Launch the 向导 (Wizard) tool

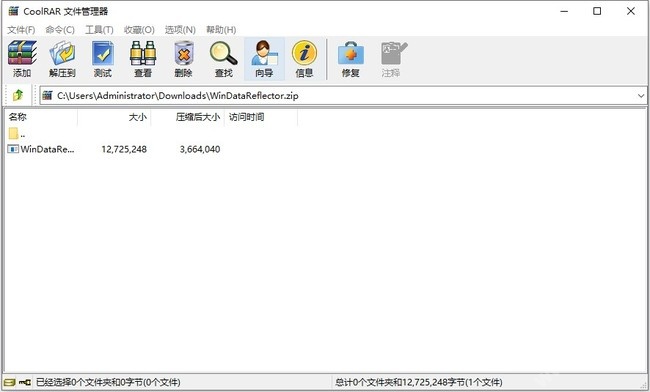point(264,58)
